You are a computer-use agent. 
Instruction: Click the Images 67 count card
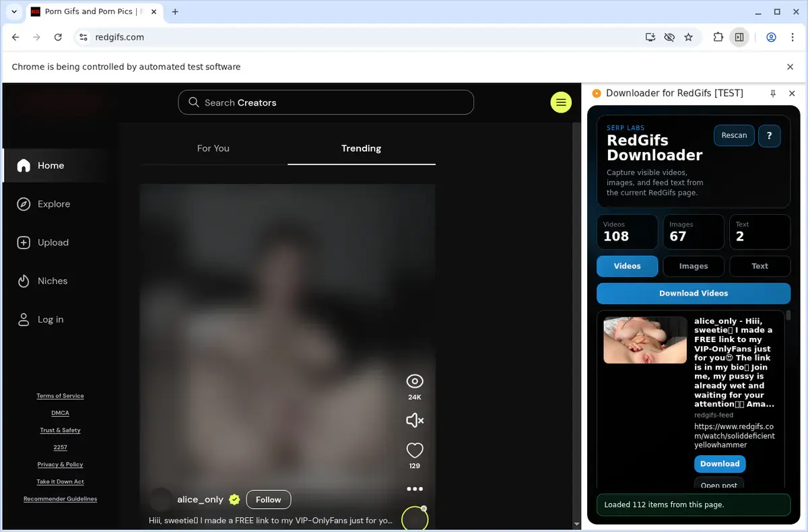[694, 232]
